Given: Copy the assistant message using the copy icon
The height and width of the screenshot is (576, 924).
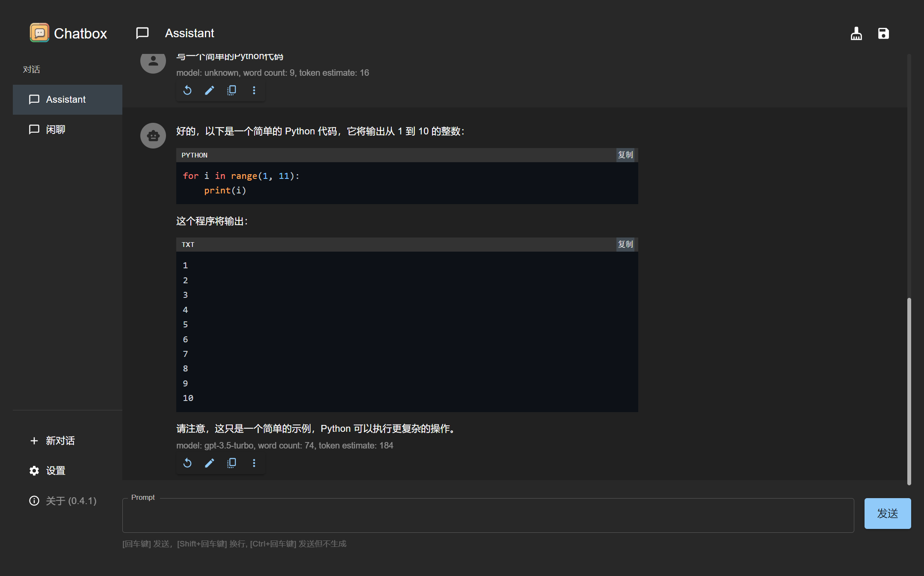Looking at the screenshot, I should click(231, 463).
